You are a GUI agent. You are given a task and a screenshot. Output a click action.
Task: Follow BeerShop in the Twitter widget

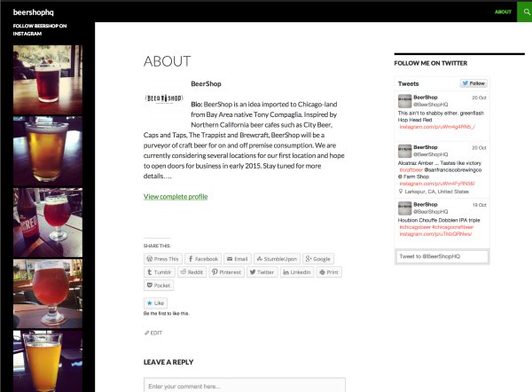point(473,83)
